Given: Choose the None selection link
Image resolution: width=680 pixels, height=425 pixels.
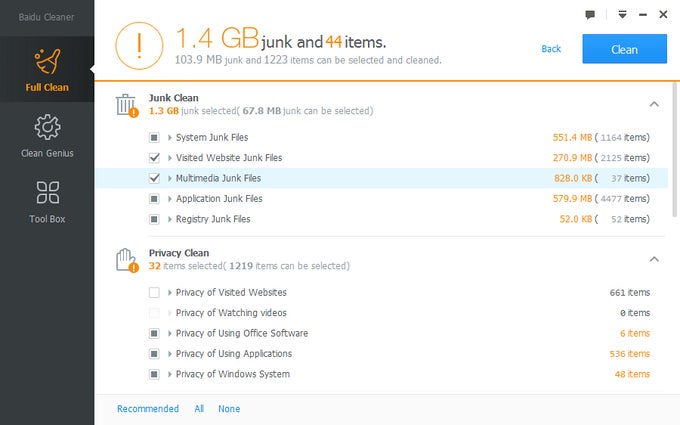Looking at the screenshot, I should [x=229, y=409].
